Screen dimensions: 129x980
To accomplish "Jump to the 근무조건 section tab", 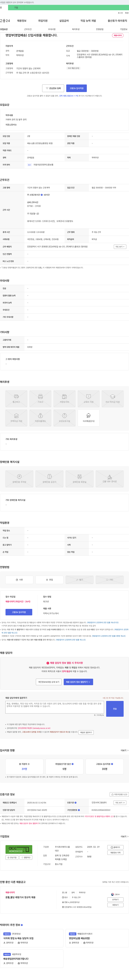I will [28, 29].
